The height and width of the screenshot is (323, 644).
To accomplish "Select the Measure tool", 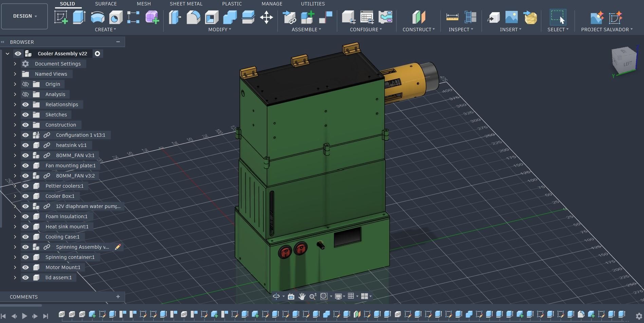I will 452,17.
